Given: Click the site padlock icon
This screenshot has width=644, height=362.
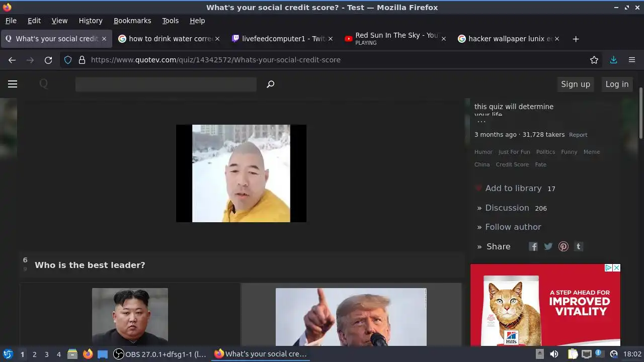Looking at the screenshot, I should click(82, 60).
